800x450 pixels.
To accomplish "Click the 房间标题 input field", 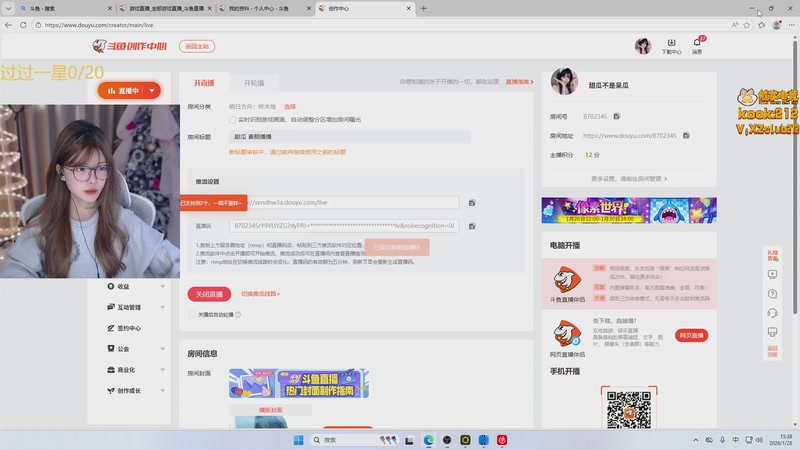I will pos(349,137).
